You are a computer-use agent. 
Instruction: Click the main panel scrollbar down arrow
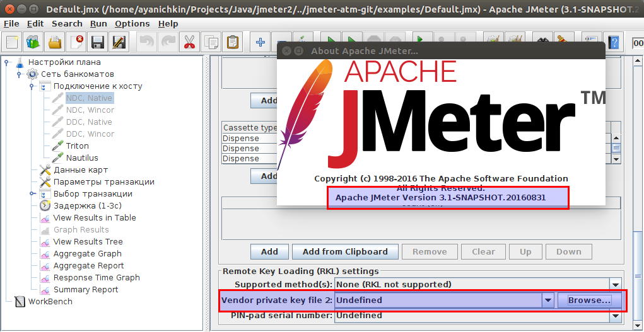point(638,324)
